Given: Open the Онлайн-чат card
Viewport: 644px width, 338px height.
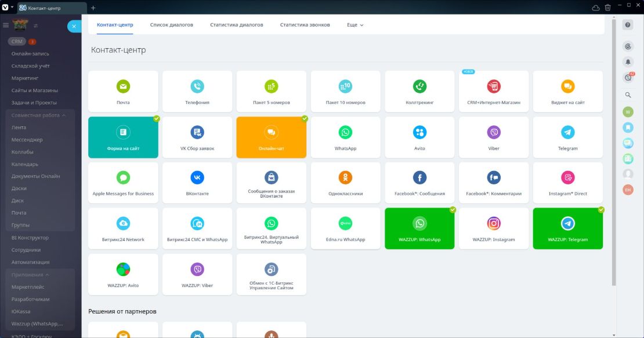Looking at the screenshot, I should [x=272, y=137].
